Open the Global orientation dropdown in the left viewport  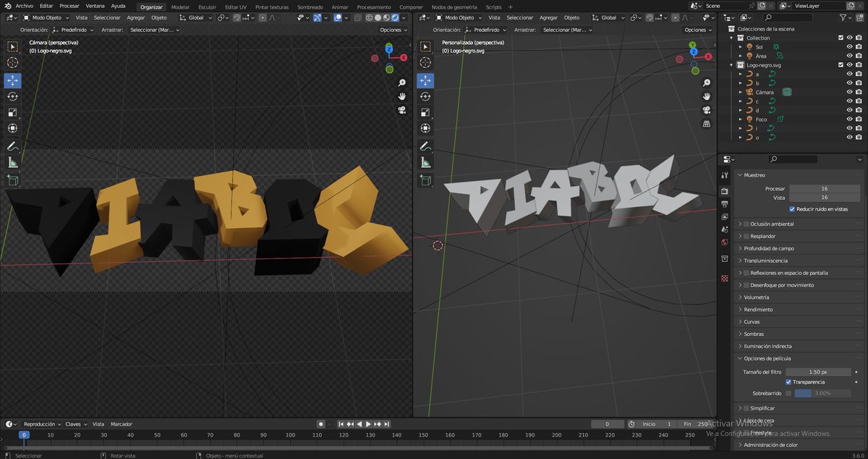[x=195, y=17]
